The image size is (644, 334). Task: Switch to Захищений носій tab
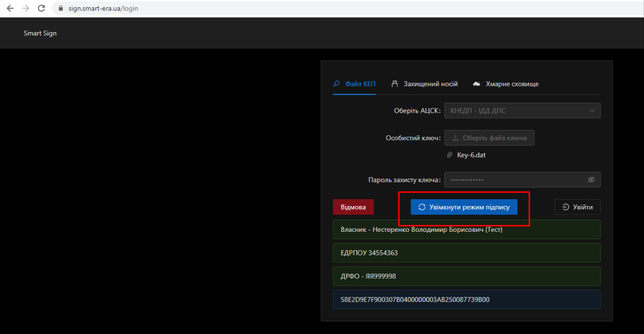[x=430, y=84]
